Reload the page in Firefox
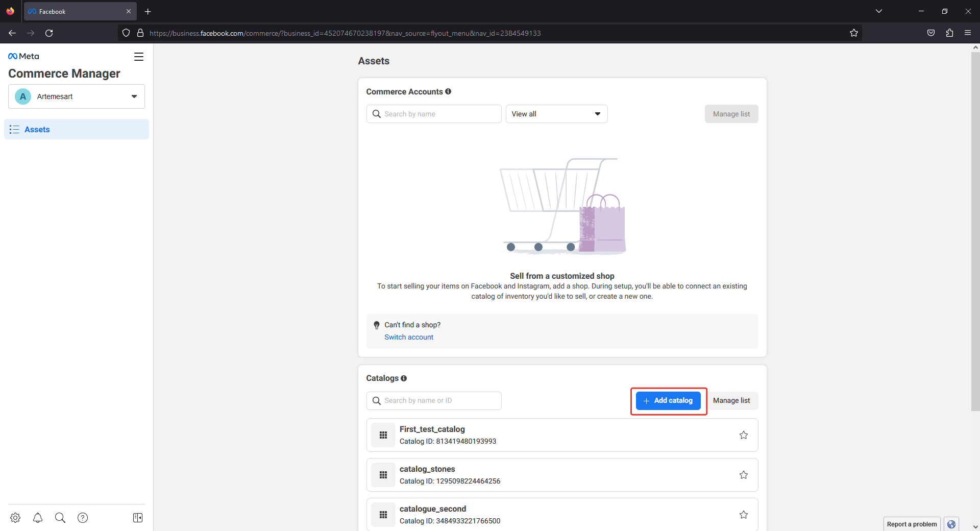The width and height of the screenshot is (980, 531). pyautogui.click(x=49, y=33)
